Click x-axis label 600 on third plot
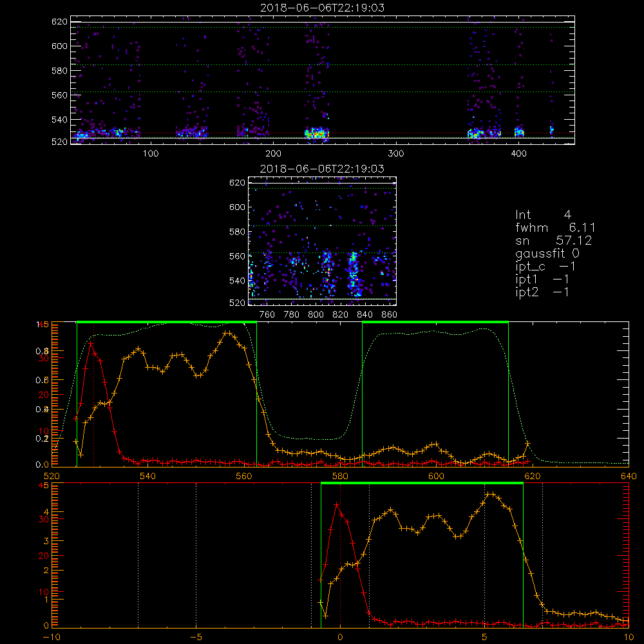The image size is (644, 644). pos(436,476)
